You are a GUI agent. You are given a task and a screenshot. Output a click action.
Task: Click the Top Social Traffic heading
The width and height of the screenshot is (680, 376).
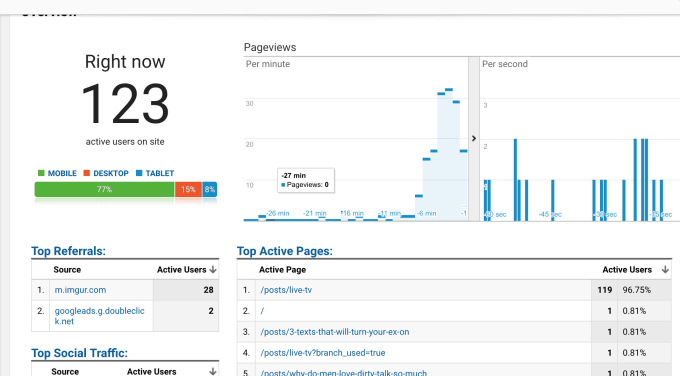(79, 353)
